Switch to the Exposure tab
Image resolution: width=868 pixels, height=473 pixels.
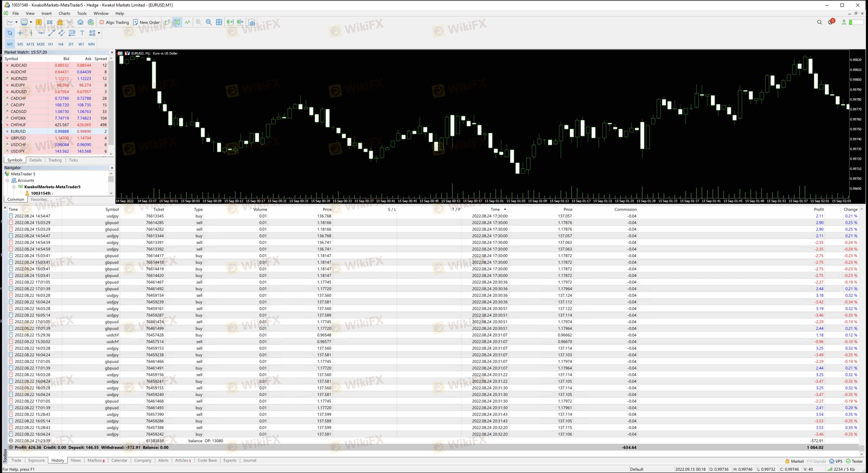(36, 460)
